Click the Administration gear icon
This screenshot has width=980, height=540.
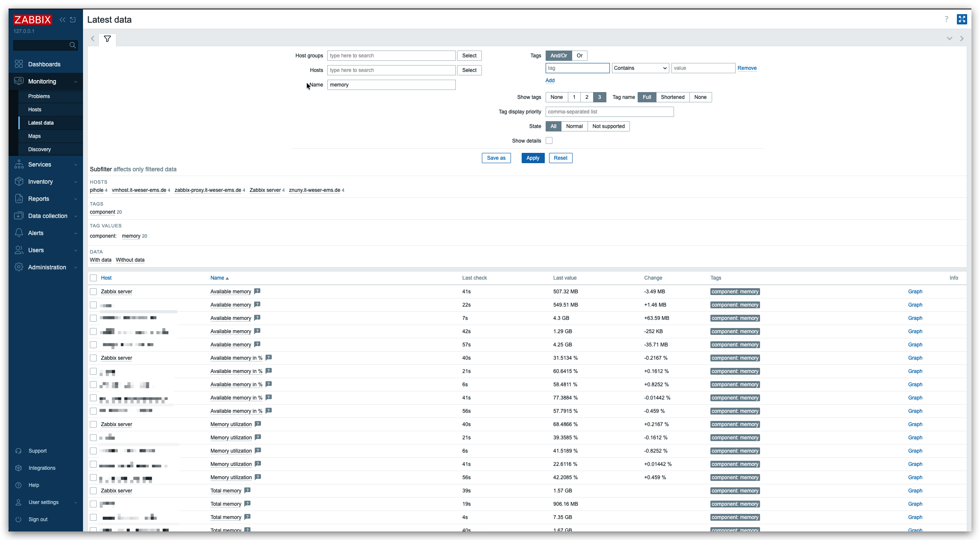[x=19, y=267]
